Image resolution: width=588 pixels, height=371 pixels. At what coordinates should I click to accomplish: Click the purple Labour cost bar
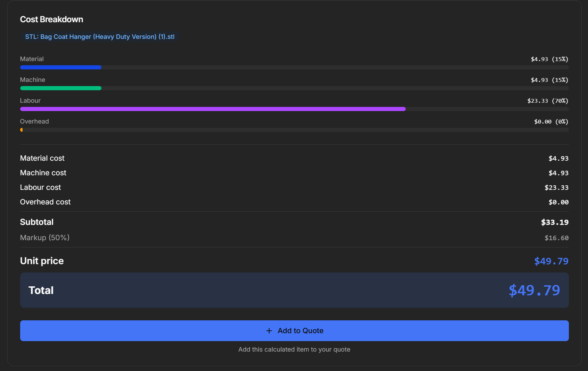pyautogui.click(x=213, y=109)
